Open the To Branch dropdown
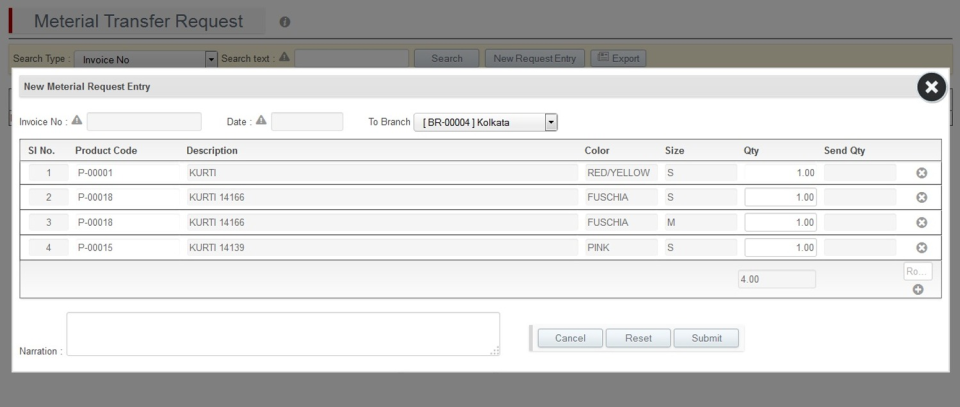The height and width of the screenshot is (407, 960). click(x=486, y=122)
